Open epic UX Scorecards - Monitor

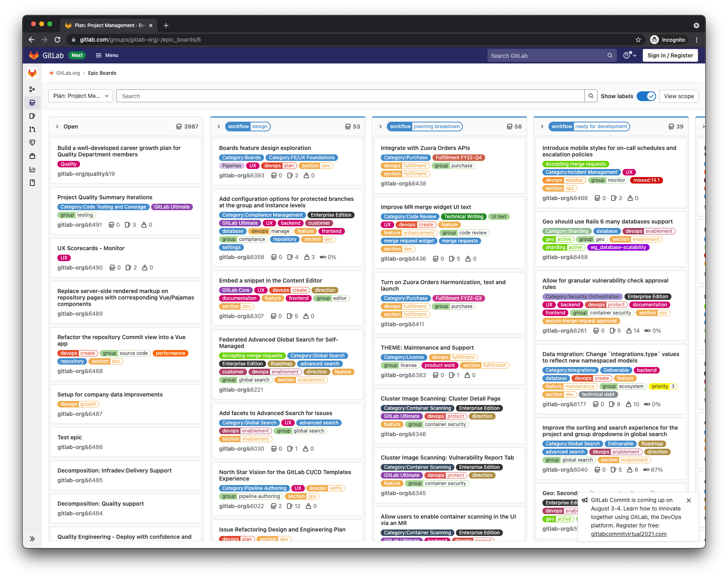(x=91, y=248)
